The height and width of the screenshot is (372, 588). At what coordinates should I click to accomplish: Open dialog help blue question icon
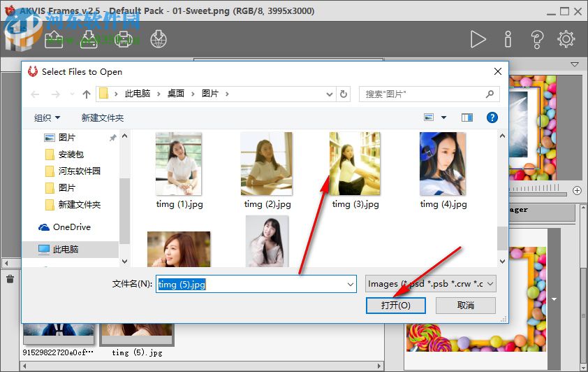492,117
